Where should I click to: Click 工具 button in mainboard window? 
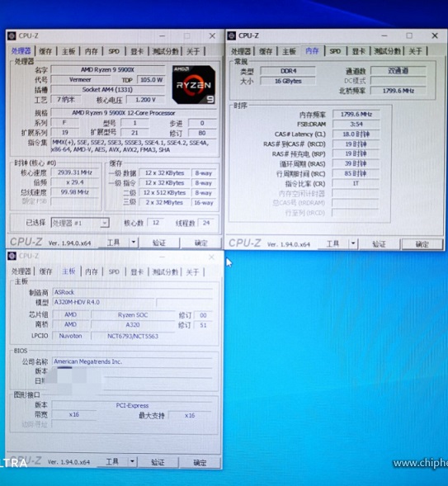(x=112, y=462)
